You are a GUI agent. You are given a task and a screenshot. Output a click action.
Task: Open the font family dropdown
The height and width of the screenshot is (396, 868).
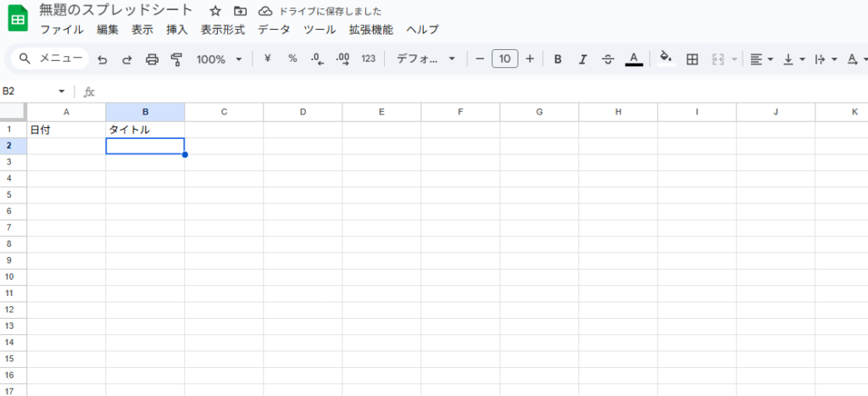(426, 59)
